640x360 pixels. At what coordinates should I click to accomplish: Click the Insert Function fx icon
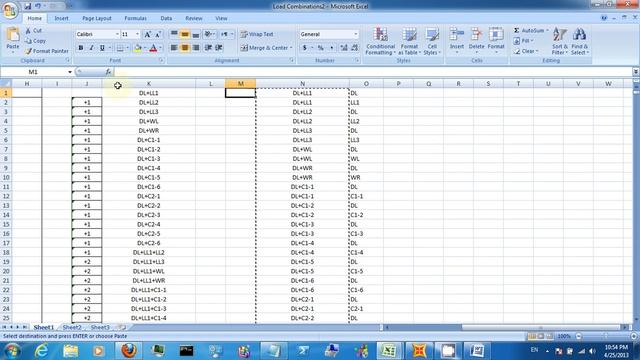108,72
